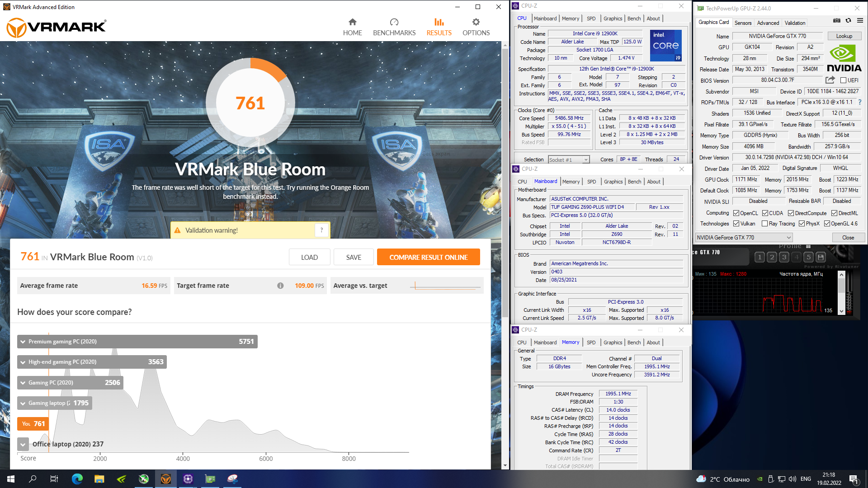Open the OPTIONS gear in VRMark
Screen dimensions: 868x488
point(476,27)
